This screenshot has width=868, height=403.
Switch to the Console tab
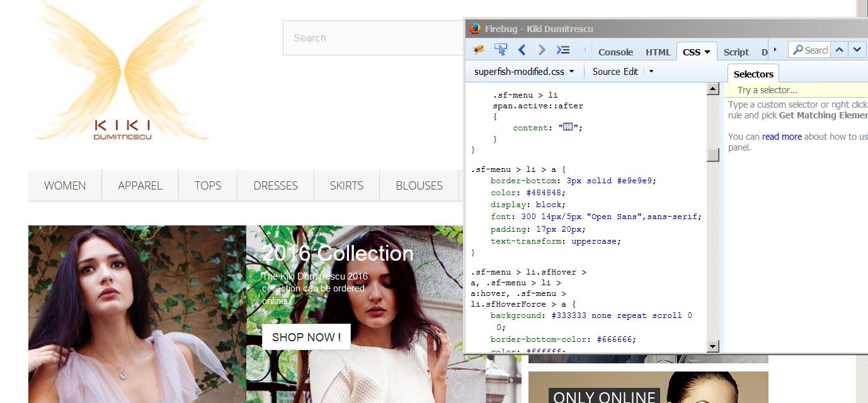click(x=615, y=52)
